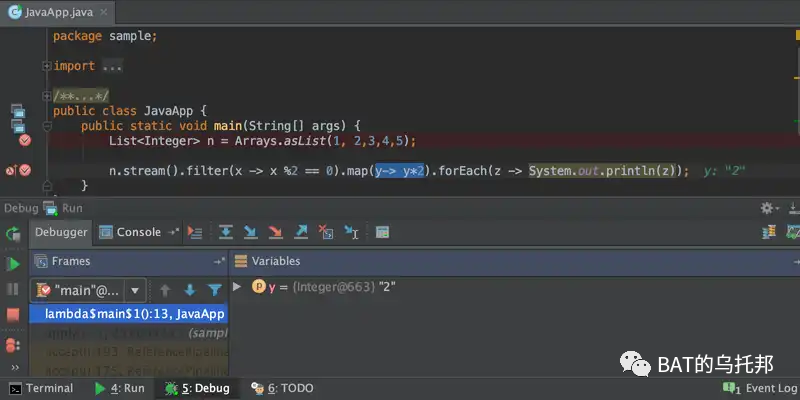Viewport: 800px width, 400px height.
Task: Rerun the JavaApp debug session
Action: [x=13, y=234]
